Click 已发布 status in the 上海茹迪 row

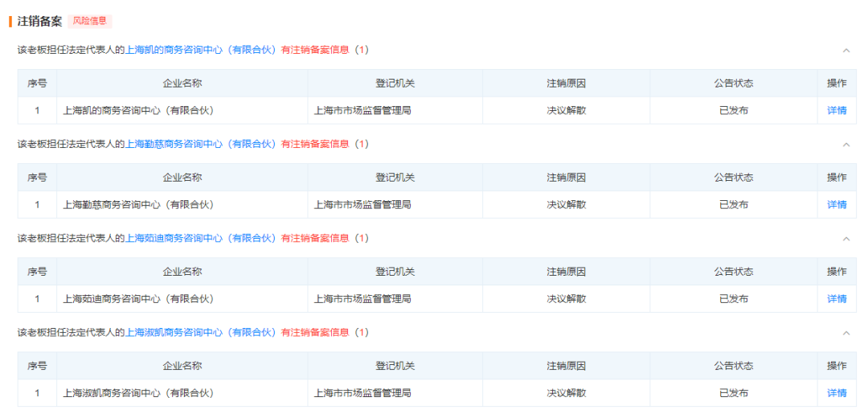[x=734, y=298]
